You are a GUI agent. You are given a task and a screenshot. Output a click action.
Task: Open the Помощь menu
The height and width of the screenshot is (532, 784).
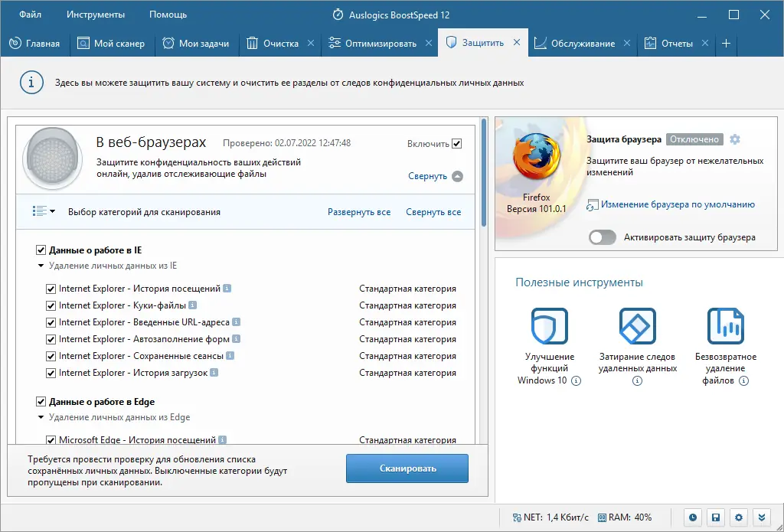click(x=168, y=15)
